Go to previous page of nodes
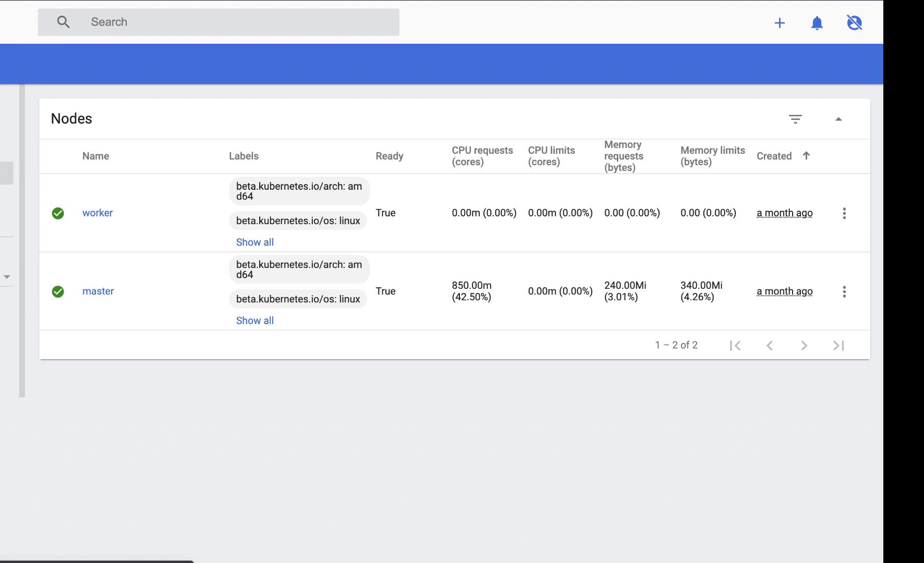 click(770, 345)
